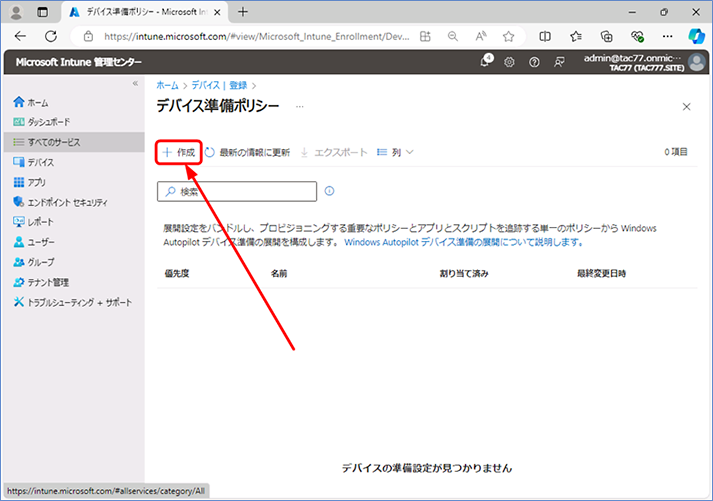Screen dimensions: 713x501
Task: Open Devices (デバイス) in sidebar
Action: pos(34,162)
